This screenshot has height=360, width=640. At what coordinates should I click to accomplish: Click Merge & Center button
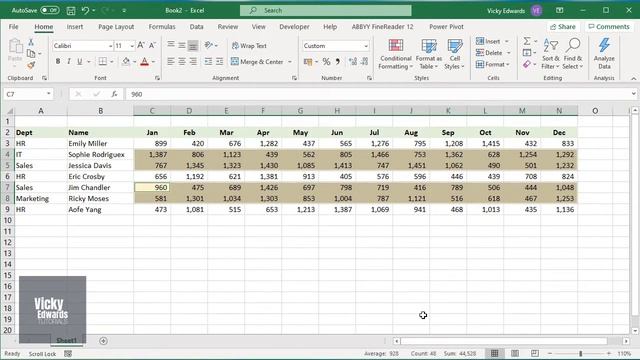[257, 62]
